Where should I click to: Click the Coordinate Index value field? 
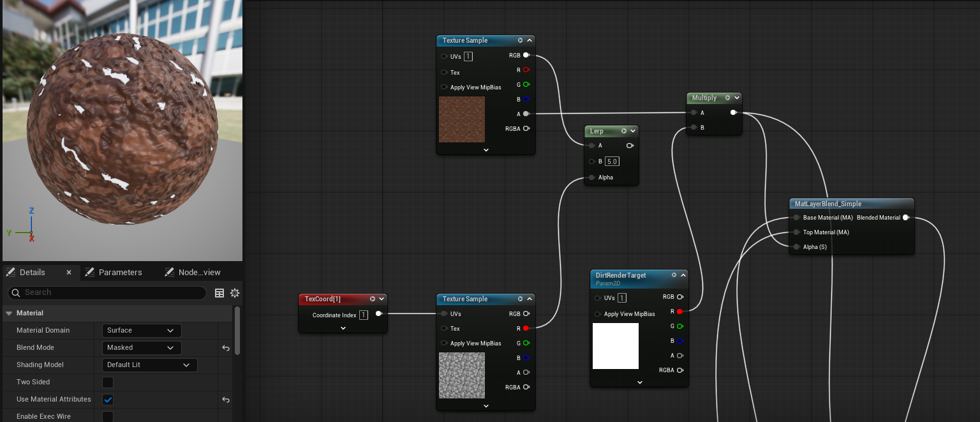(x=364, y=315)
